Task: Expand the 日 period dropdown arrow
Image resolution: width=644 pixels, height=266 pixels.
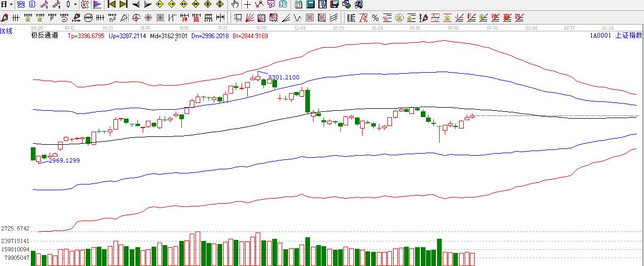Action: pyautogui.click(x=10, y=5)
